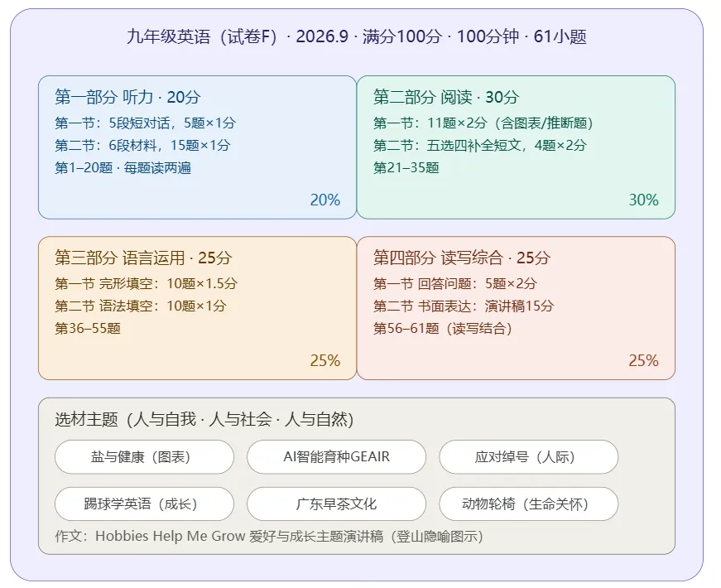Click the 20% label in listening card
This screenshot has height=588, width=721.
[x=325, y=200]
